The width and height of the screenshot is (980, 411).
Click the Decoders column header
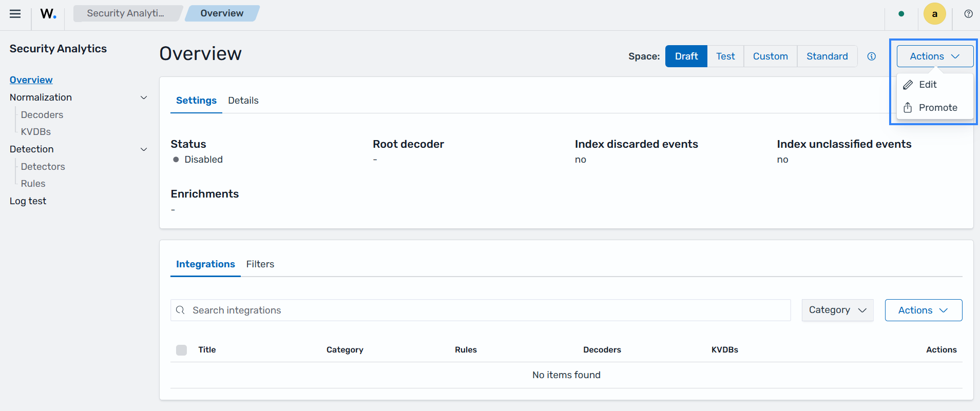pos(602,350)
